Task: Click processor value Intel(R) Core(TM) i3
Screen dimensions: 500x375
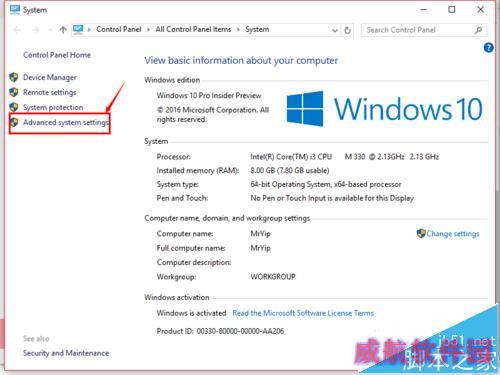Action: [x=345, y=157]
